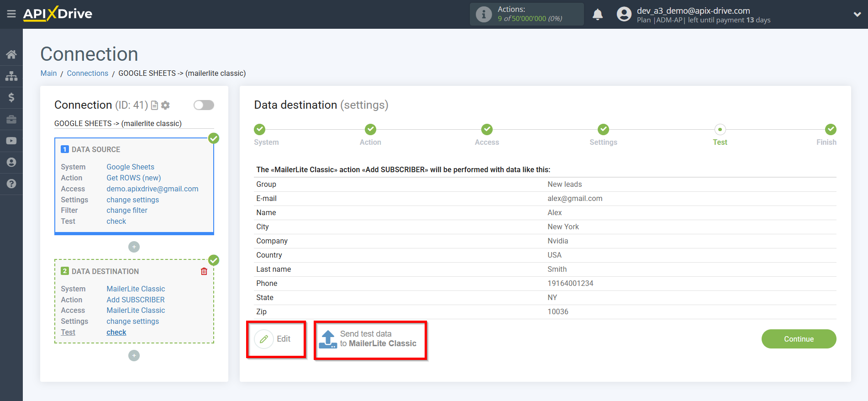The width and height of the screenshot is (868, 401).
Task: Add block below Data Destination
Action: [134, 355]
